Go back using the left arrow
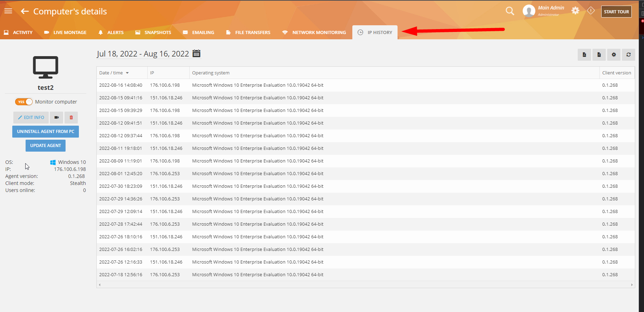This screenshot has height=312, width=644. point(25,11)
